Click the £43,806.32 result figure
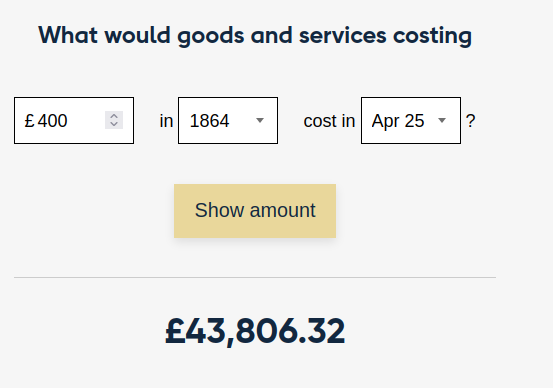The image size is (553, 389). (255, 331)
